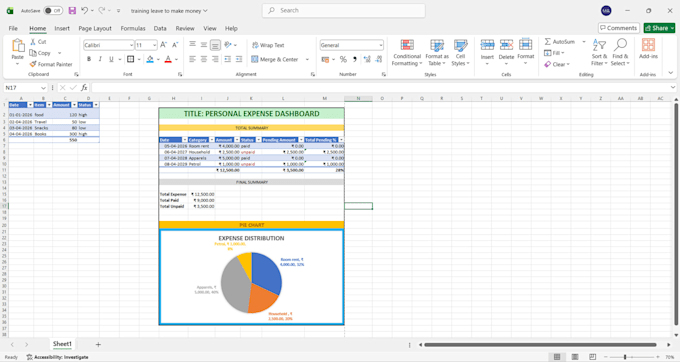This screenshot has width=680, height=362.
Task: Open the Comments pane
Action: click(619, 28)
